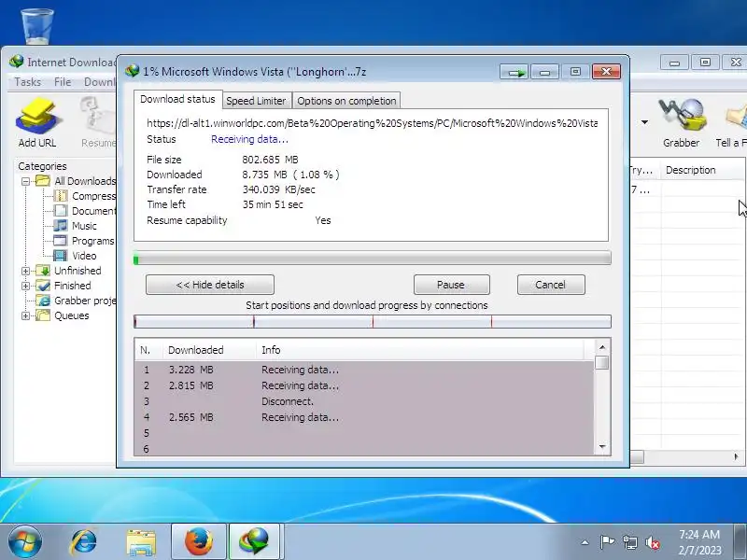Click the Hide details button

click(209, 285)
